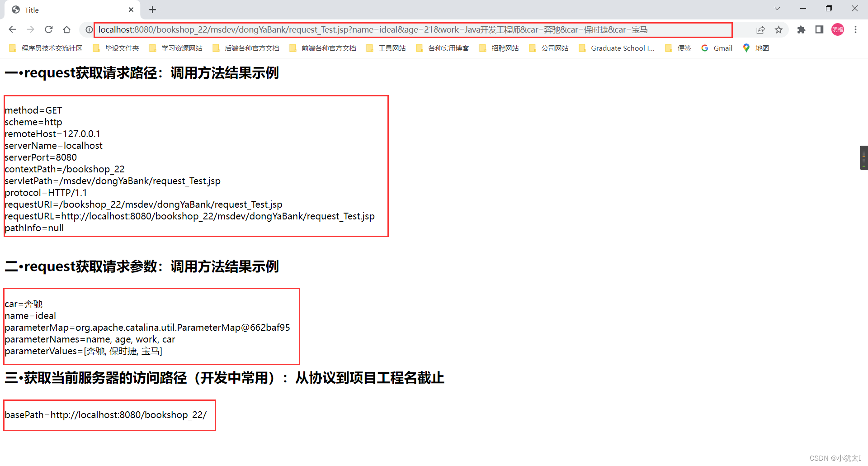Open the browser home page
Viewport: 868px width, 466px height.
pos(66,29)
